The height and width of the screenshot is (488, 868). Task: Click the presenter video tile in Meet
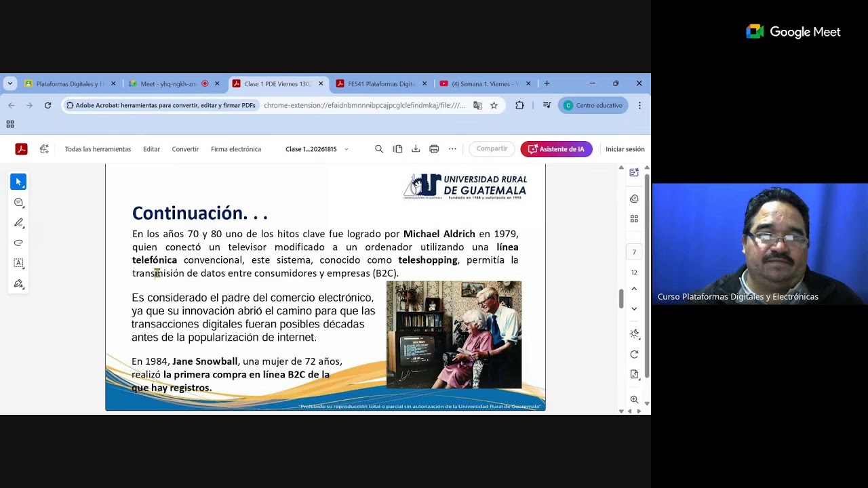click(759, 244)
